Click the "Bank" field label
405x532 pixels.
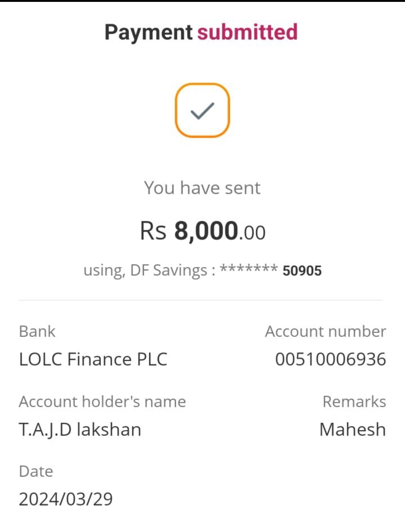pyautogui.click(x=37, y=332)
